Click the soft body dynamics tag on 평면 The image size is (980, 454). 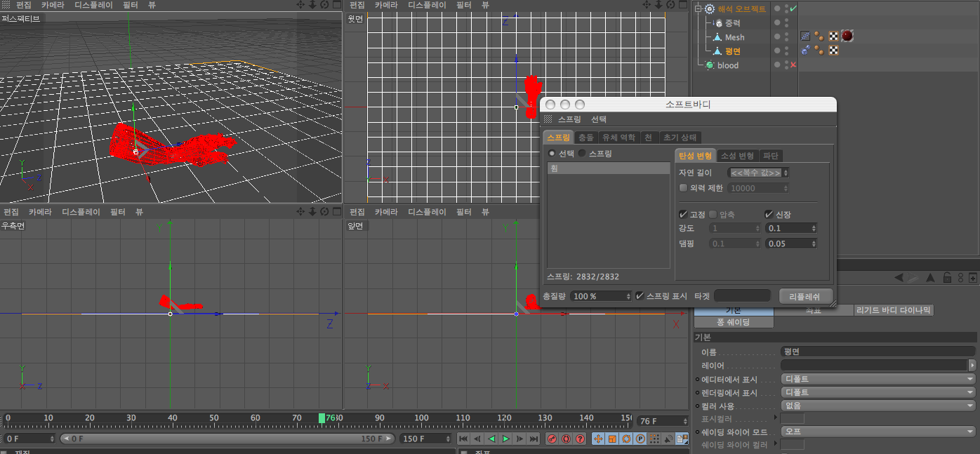(x=806, y=51)
